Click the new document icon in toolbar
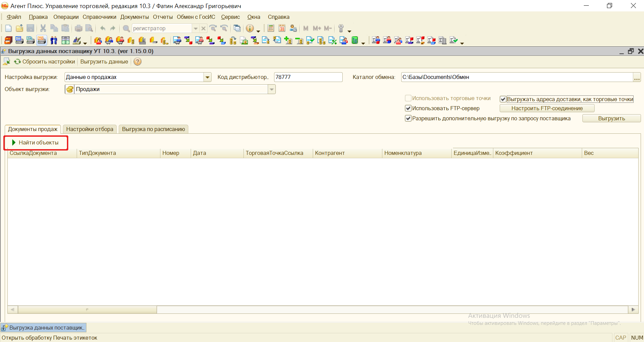 tap(8, 29)
